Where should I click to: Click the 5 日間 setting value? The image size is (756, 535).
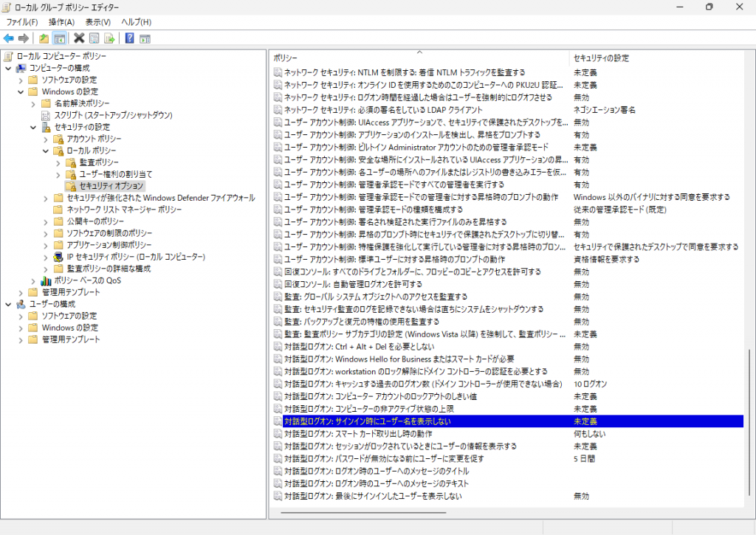(x=584, y=459)
